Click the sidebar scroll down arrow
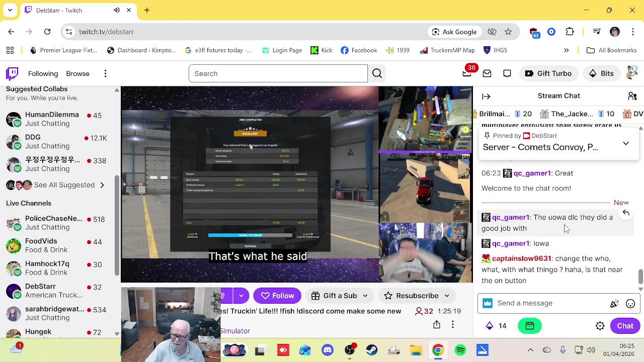 [117, 333]
